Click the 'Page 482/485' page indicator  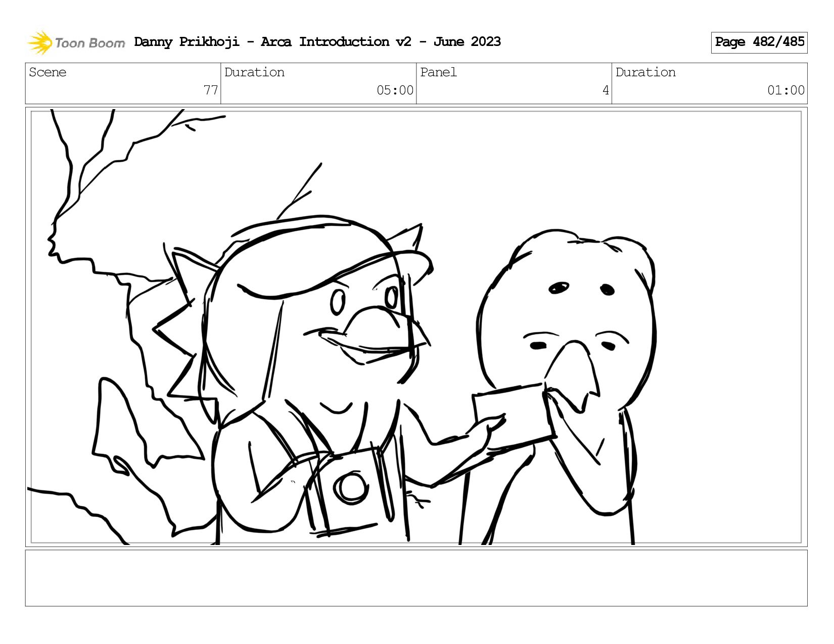click(759, 42)
